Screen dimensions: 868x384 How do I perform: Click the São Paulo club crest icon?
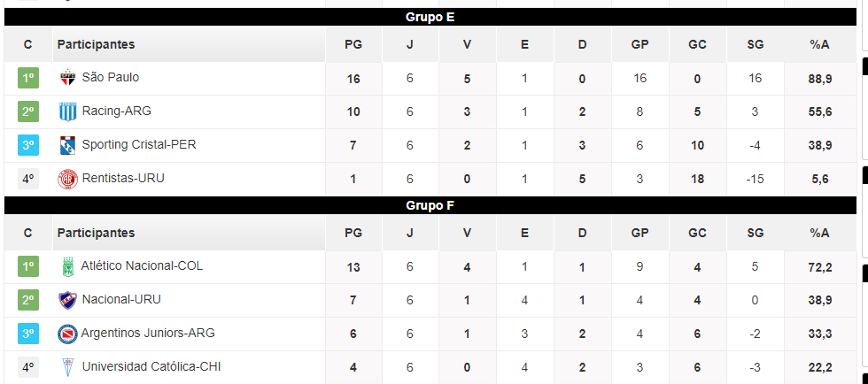tap(67, 78)
